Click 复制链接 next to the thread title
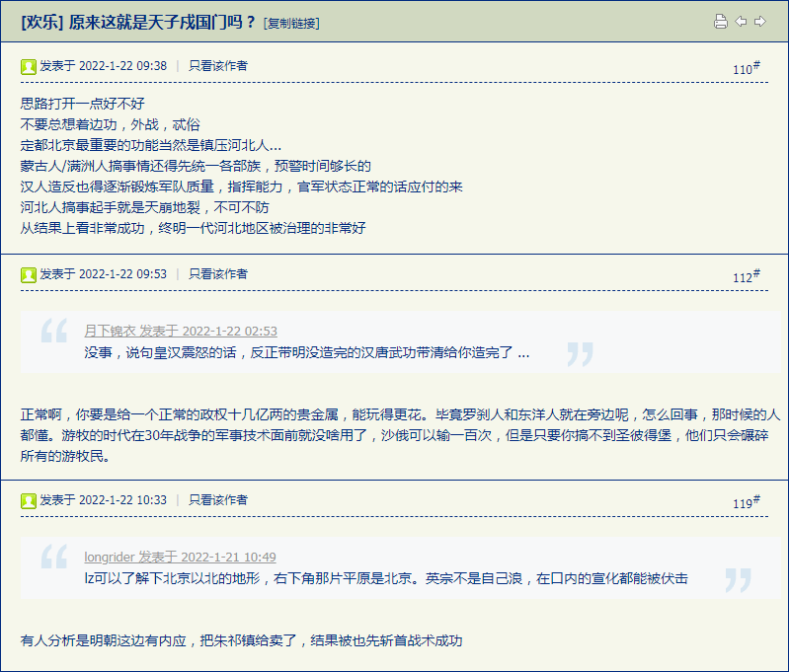 [x=291, y=23]
